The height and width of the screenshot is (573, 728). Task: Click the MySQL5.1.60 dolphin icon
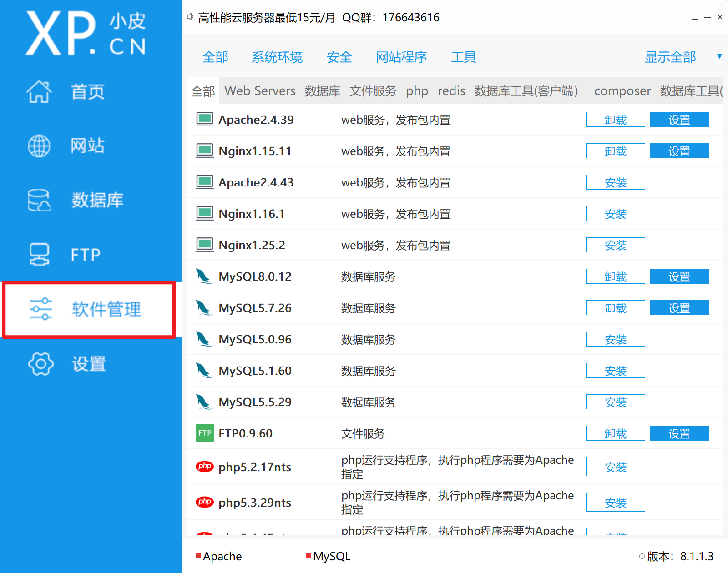pyautogui.click(x=204, y=371)
